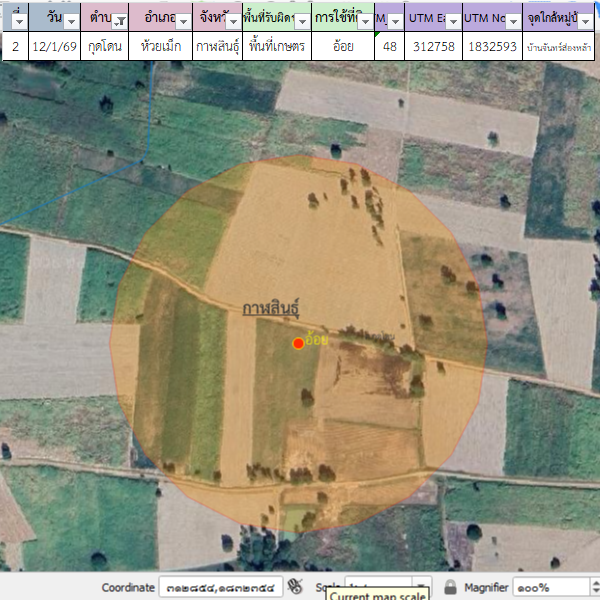
Task: Open the UTM N column filter arrow
Action: pyautogui.click(x=511, y=20)
